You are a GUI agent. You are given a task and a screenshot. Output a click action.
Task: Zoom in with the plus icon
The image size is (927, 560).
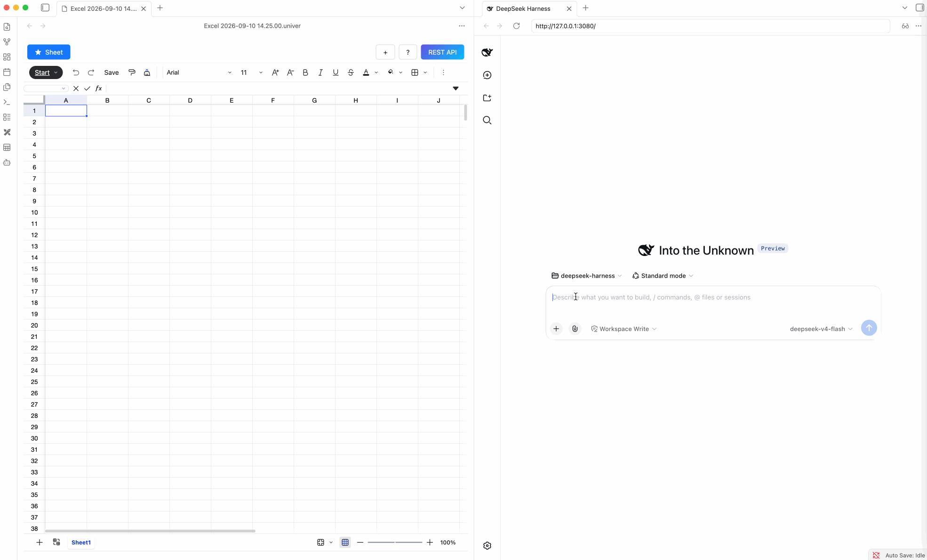pos(430,543)
